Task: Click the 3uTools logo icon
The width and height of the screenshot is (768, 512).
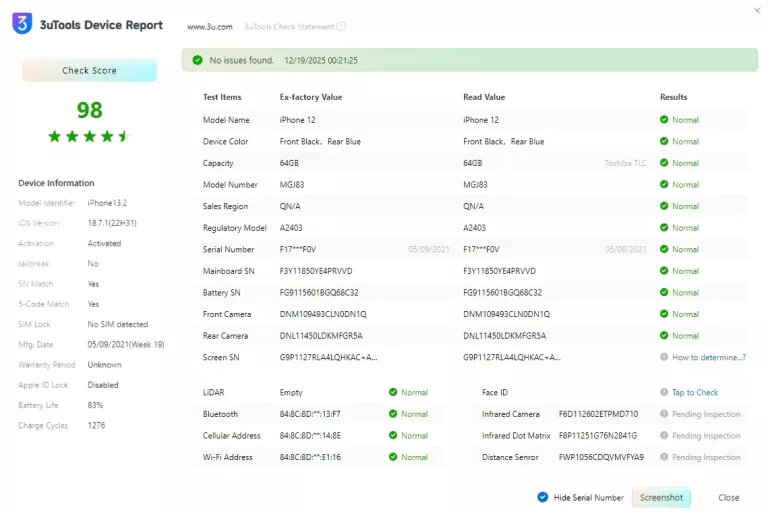Action: click(22, 24)
